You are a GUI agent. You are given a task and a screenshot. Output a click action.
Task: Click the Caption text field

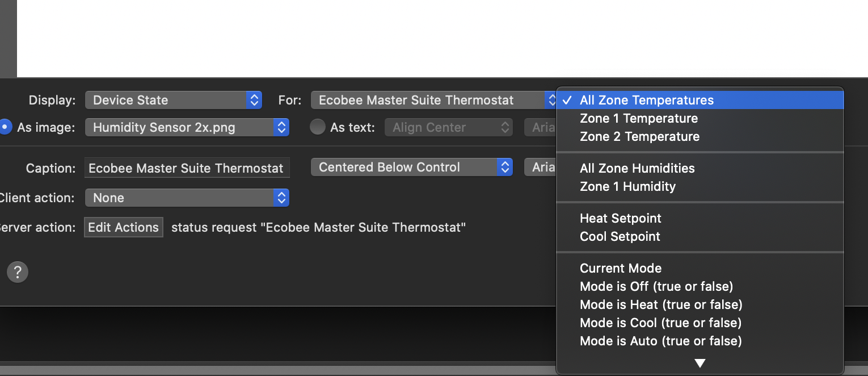coord(187,168)
